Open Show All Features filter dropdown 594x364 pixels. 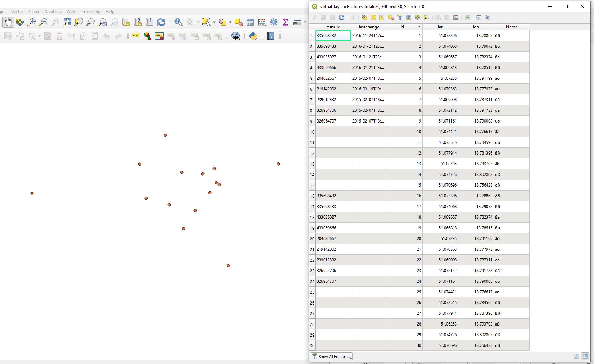[x=332, y=357]
